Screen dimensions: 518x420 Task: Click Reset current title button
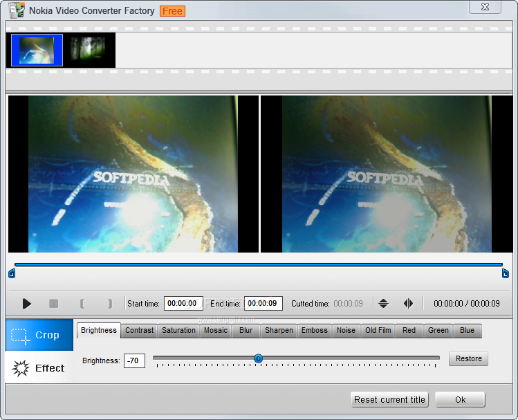(389, 399)
